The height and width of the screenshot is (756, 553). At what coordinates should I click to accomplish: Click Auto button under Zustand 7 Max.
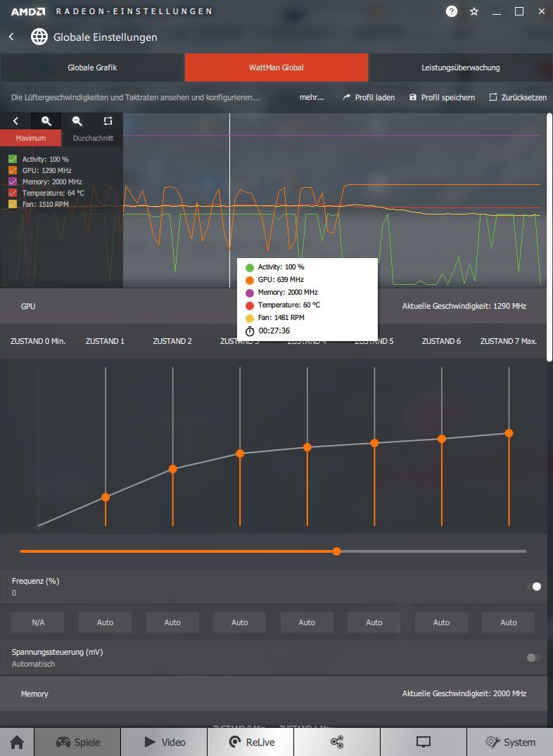(508, 622)
